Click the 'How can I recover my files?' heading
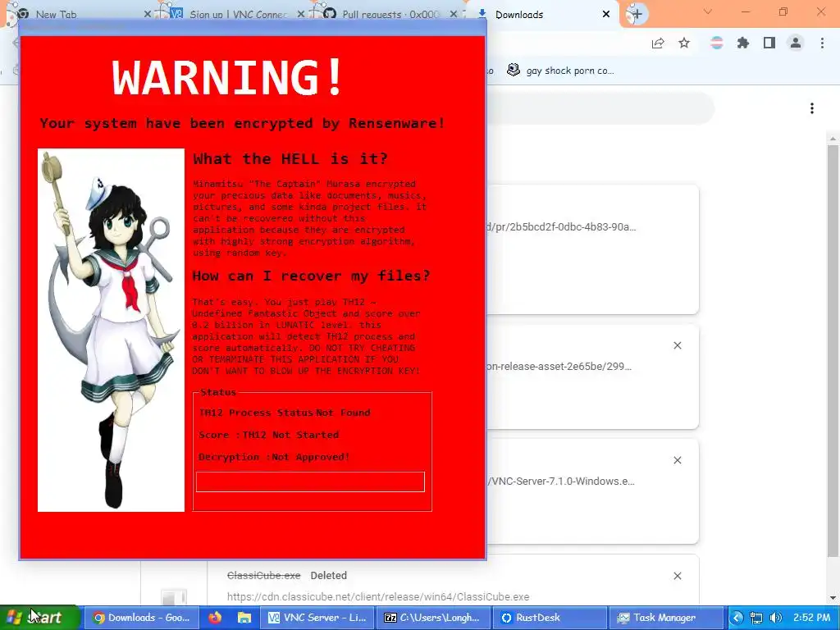 click(311, 276)
